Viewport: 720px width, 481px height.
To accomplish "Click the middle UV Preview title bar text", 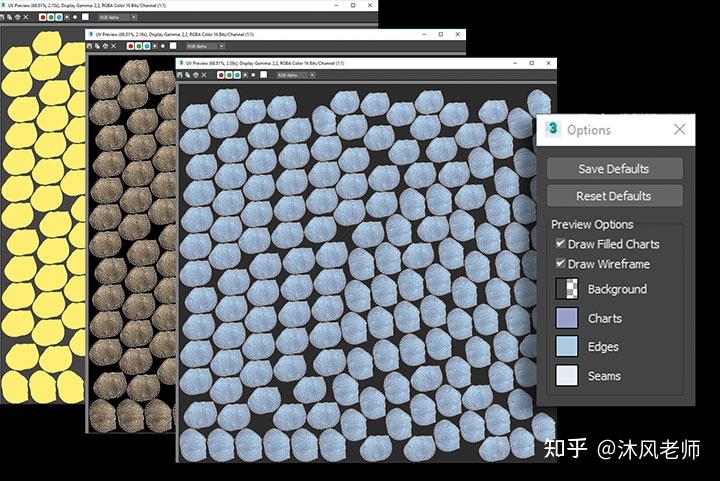I will click(174, 34).
